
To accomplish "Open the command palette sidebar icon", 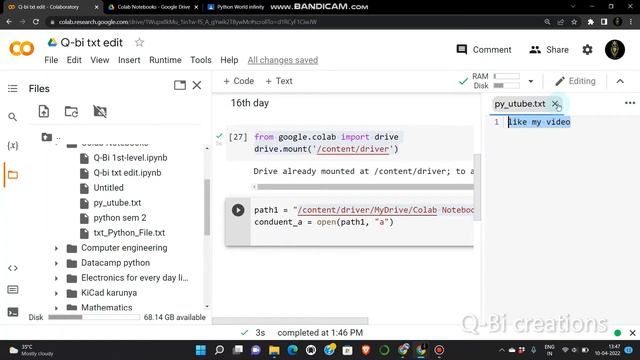I will point(13,289).
